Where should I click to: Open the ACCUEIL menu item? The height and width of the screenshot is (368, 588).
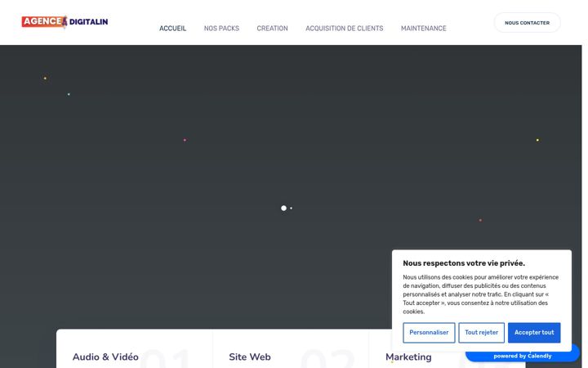[172, 28]
